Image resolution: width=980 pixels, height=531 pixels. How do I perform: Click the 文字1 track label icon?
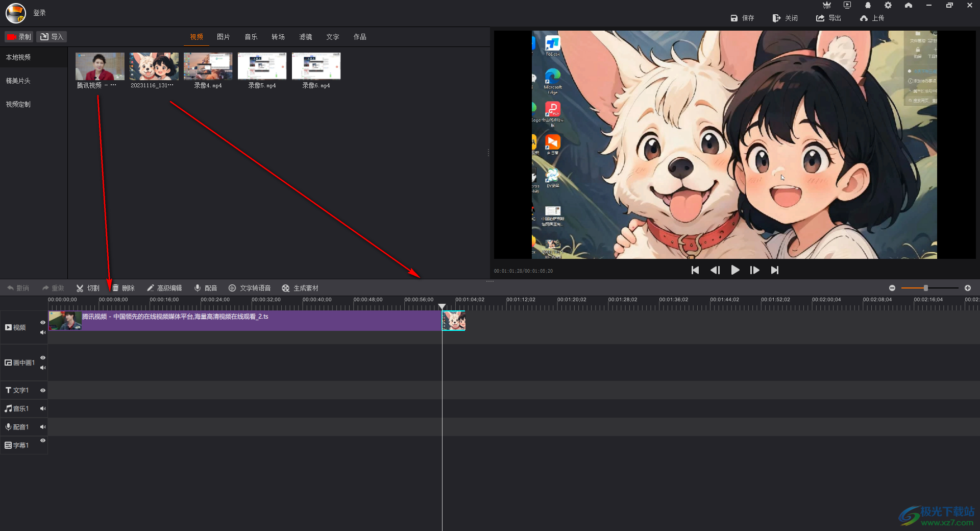tap(8, 390)
